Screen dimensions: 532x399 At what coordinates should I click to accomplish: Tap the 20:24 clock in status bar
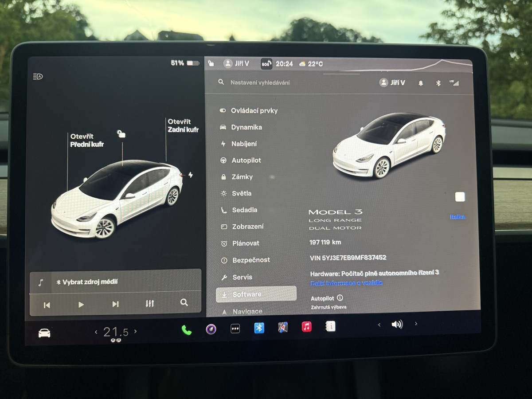pos(284,64)
